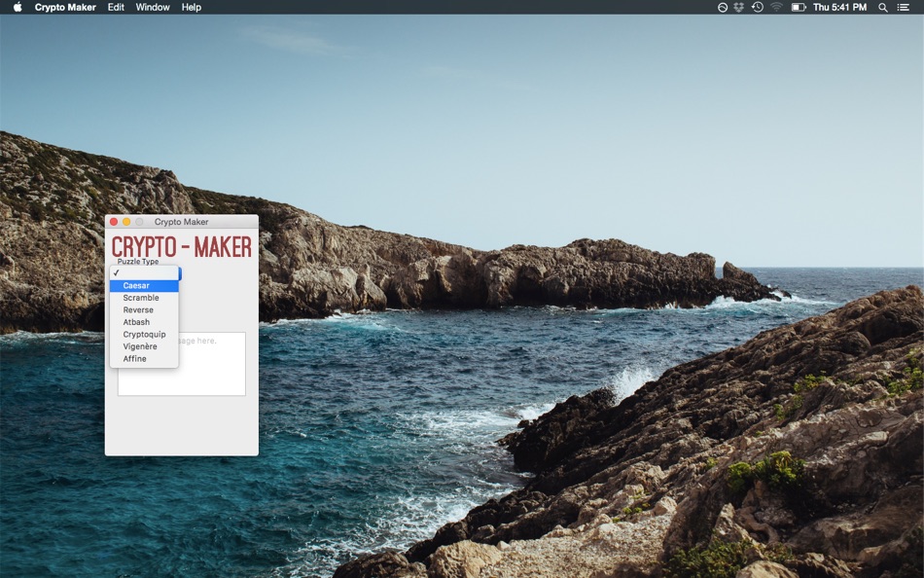This screenshot has height=578, width=924.
Task: Select Caesar from the puzzle type list
Action: pos(144,285)
